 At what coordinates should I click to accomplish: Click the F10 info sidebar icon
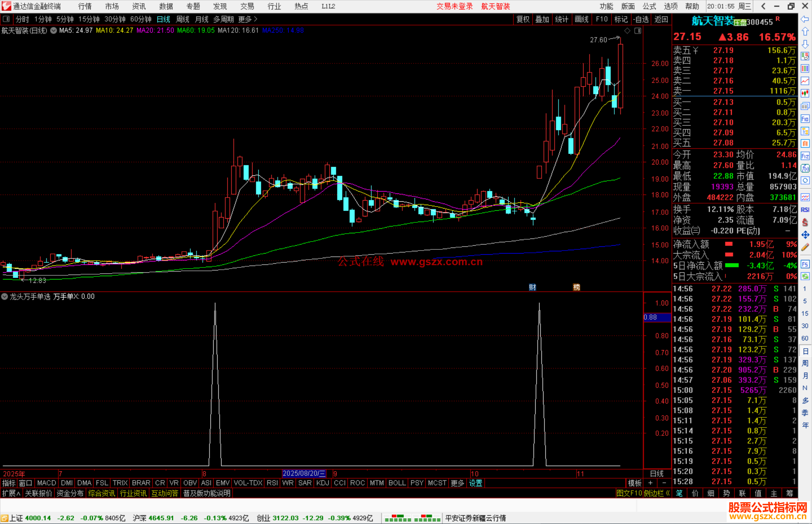click(x=804, y=119)
